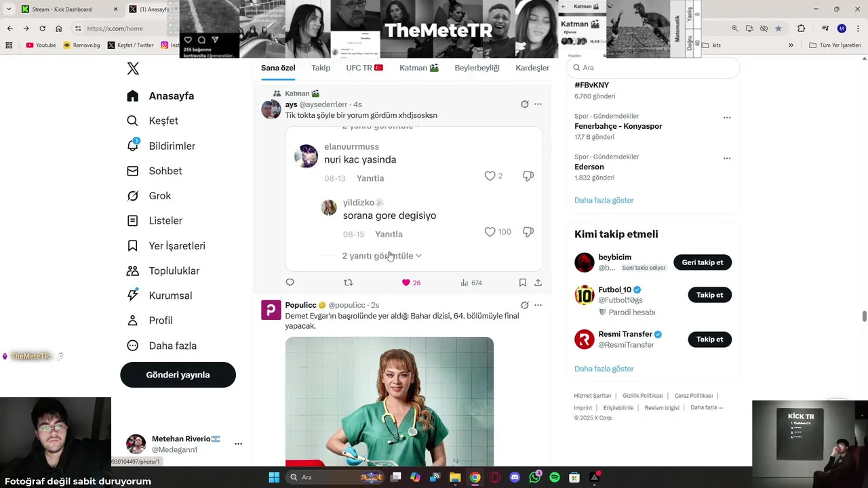868x488 pixels.
Task: Click the Grok icon on Populicc post
Action: (x=524, y=305)
